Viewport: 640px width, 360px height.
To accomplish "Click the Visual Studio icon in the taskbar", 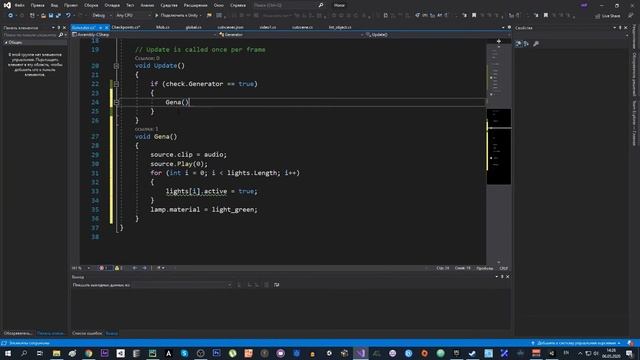I will click(360, 353).
